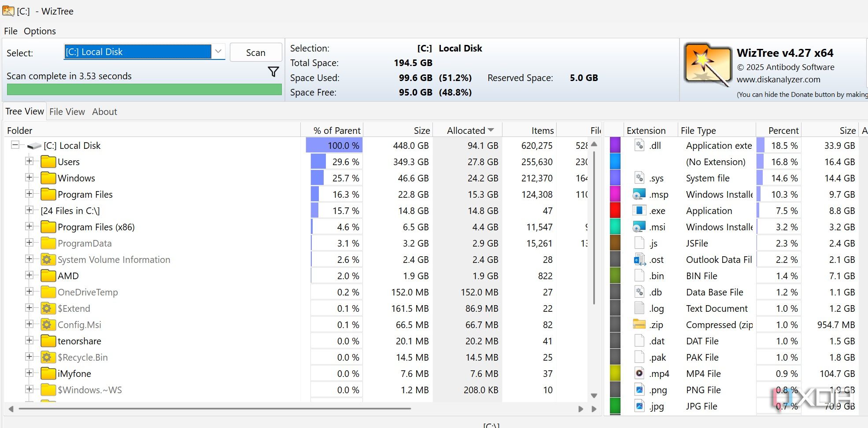Click the .zip compressed folder icon

coord(639,325)
